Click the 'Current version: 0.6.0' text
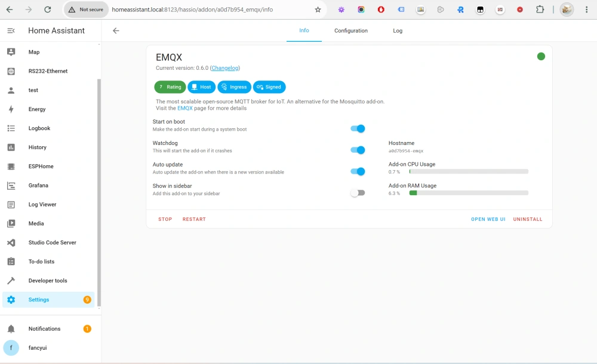 click(x=182, y=68)
